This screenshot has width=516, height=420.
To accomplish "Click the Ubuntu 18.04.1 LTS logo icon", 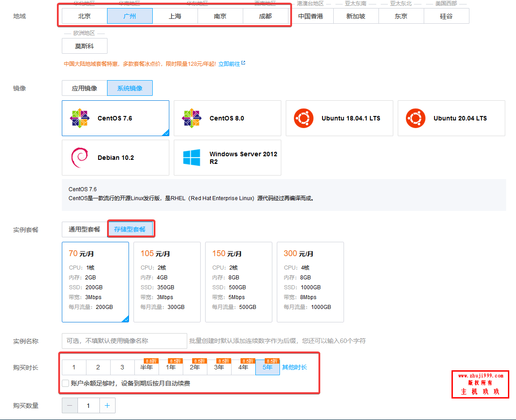I will (x=303, y=118).
